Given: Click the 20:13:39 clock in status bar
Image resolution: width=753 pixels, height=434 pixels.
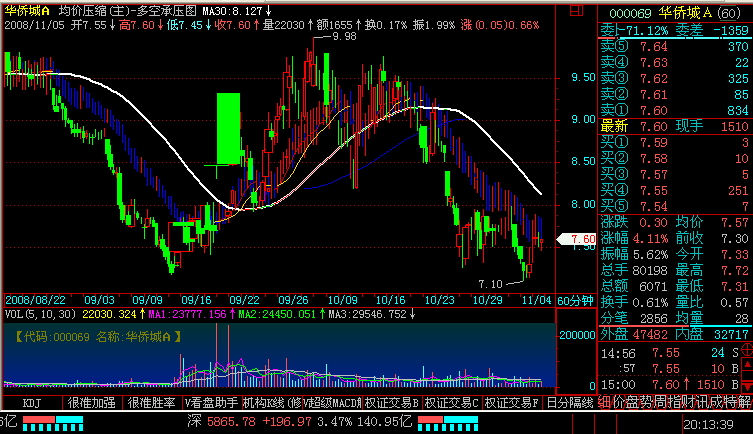Looking at the screenshot, I should (709, 424).
